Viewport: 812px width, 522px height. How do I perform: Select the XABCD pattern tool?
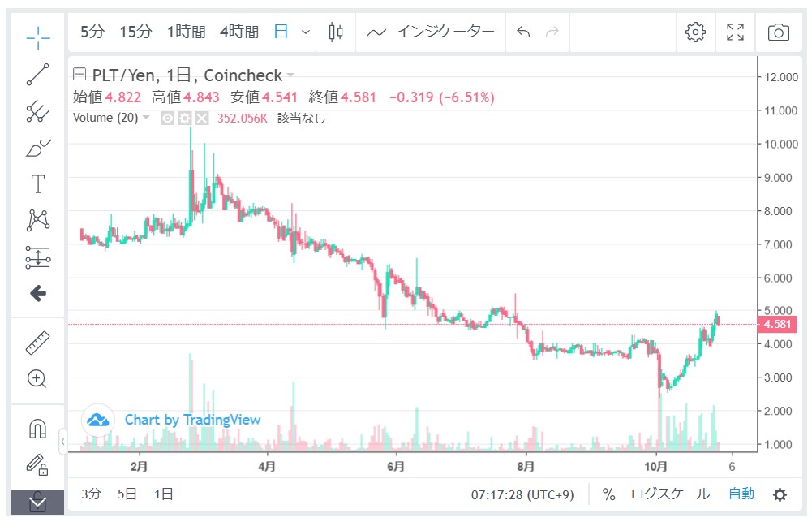(x=37, y=220)
